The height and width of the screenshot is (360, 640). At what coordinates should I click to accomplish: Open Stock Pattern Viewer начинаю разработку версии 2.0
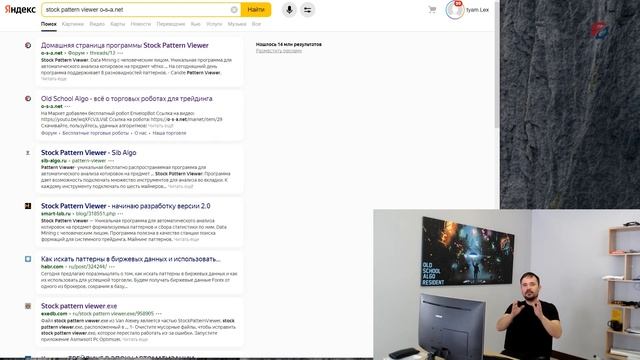click(126, 206)
